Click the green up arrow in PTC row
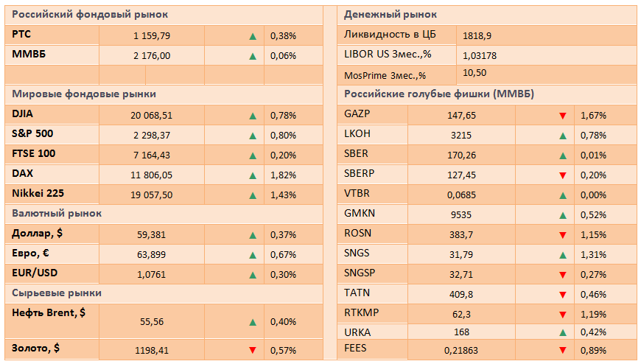Screen dimensions: 641x364 coord(253,35)
